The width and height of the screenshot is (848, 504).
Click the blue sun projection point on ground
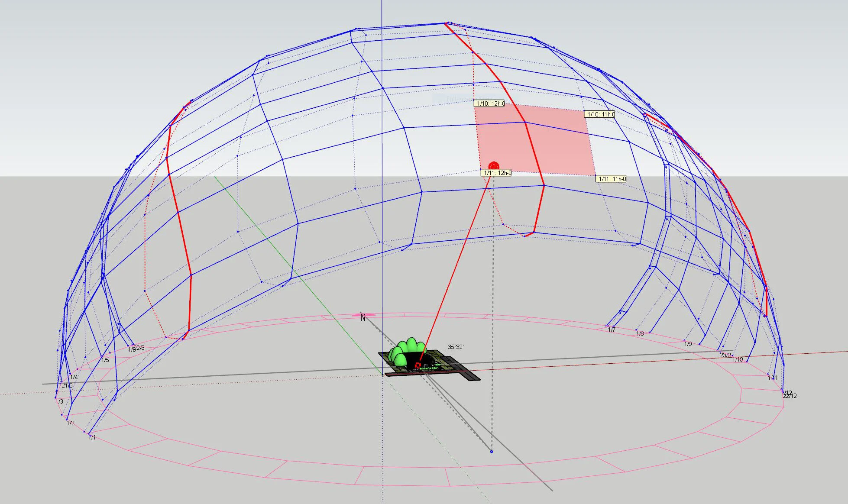pyautogui.click(x=491, y=452)
